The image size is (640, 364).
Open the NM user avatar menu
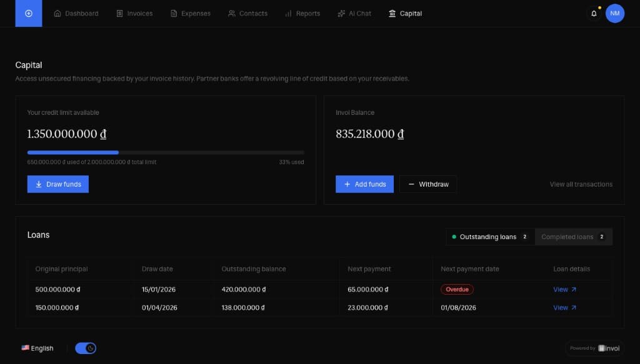(x=615, y=14)
